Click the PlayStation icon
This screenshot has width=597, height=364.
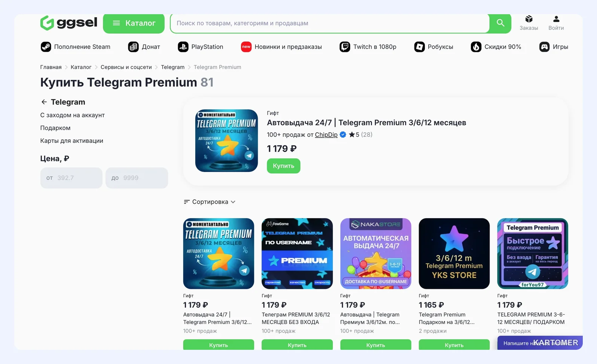click(183, 47)
